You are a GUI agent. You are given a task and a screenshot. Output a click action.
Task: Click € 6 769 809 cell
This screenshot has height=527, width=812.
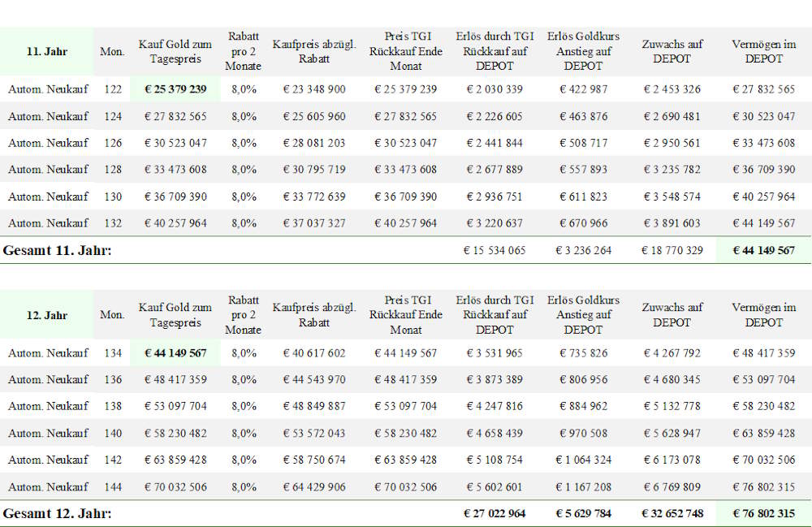(672, 487)
